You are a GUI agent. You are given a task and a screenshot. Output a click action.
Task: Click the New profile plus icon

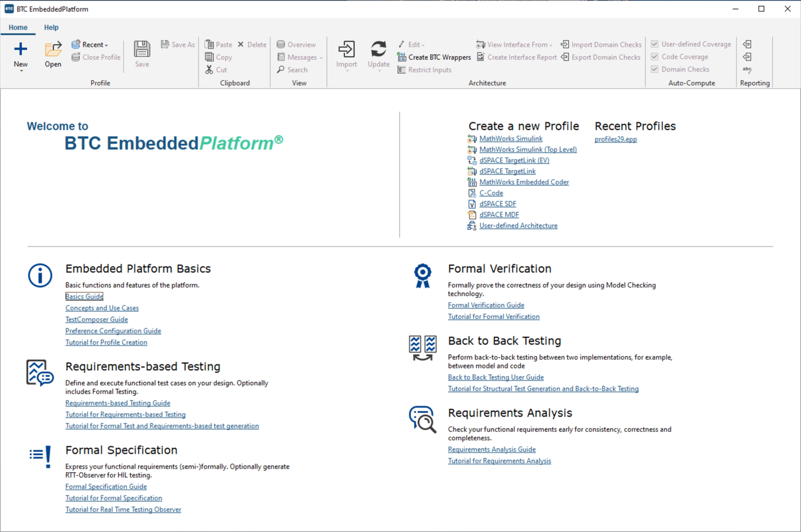pos(20,50)
